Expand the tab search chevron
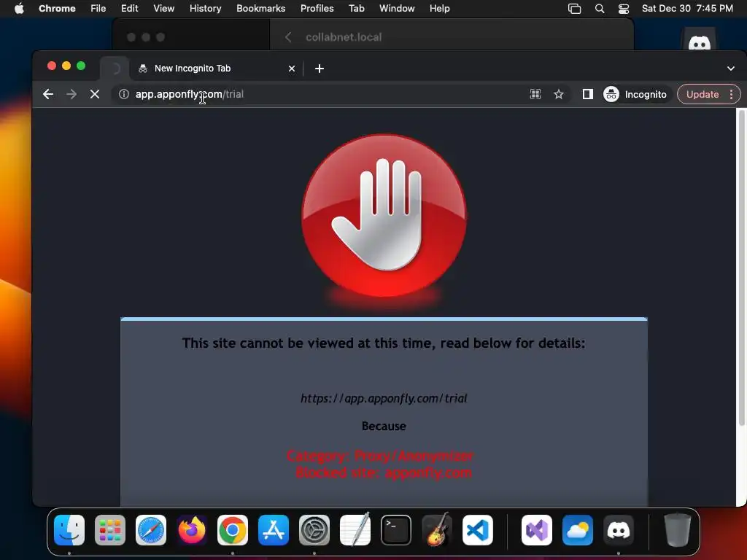The height and width of the screenshot is (560, 747). (731, 69)
